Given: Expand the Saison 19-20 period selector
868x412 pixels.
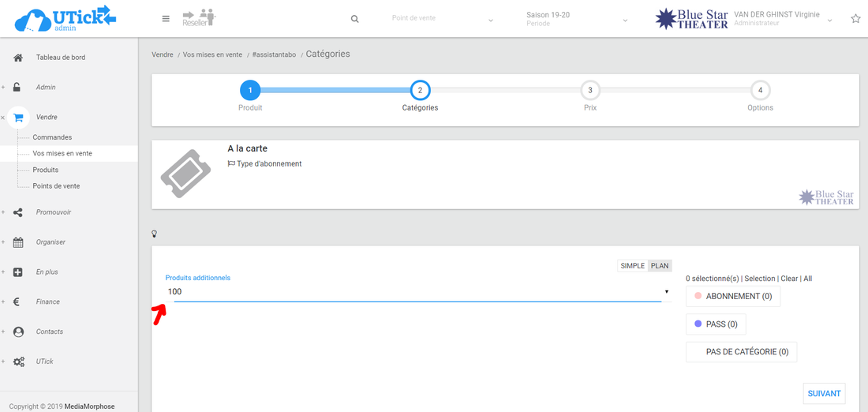Looking at the screenshot, I should pos(577,19).
